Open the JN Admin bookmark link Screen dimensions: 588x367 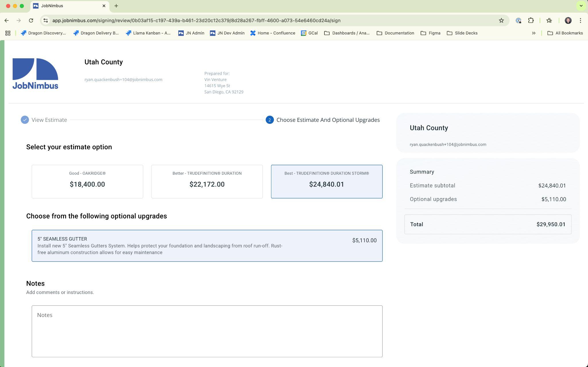pos(191,33)
